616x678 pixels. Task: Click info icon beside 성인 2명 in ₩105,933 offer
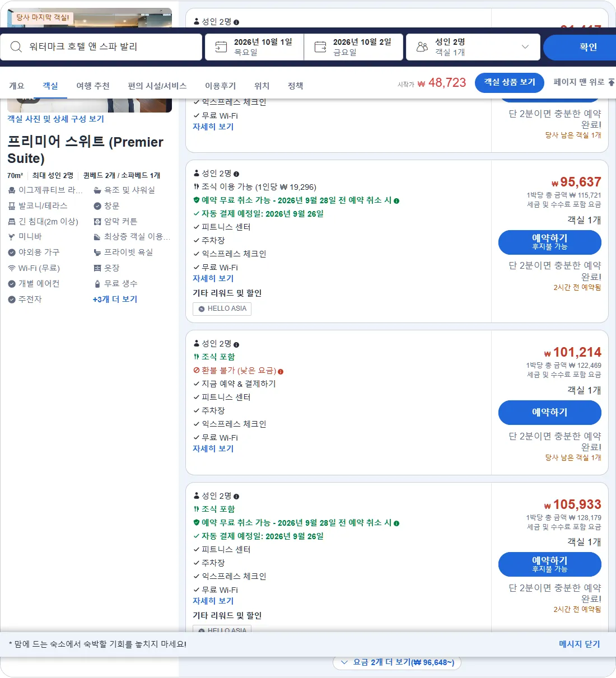point(236,497)
